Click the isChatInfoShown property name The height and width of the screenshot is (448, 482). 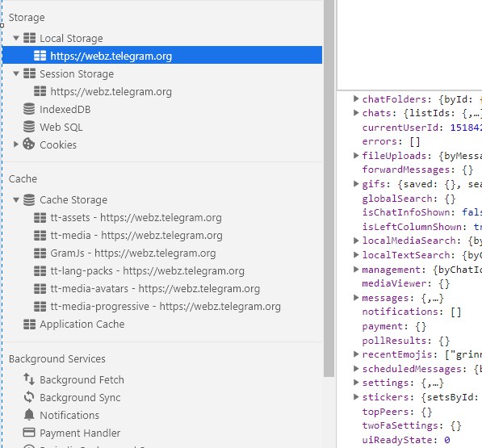tap(406, 212)
